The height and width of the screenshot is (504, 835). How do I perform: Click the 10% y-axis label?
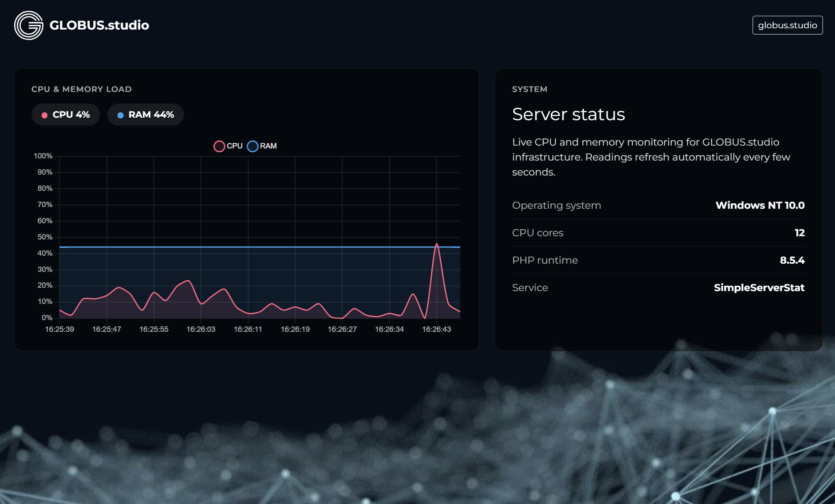point(45,301)
